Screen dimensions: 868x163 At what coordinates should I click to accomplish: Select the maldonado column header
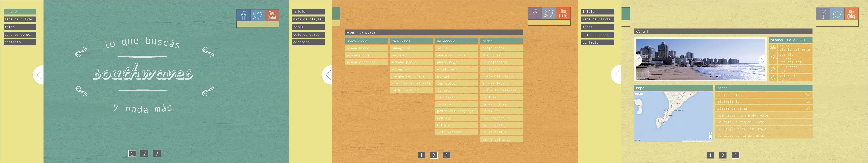pyautogui.click(x=456, y=41)
